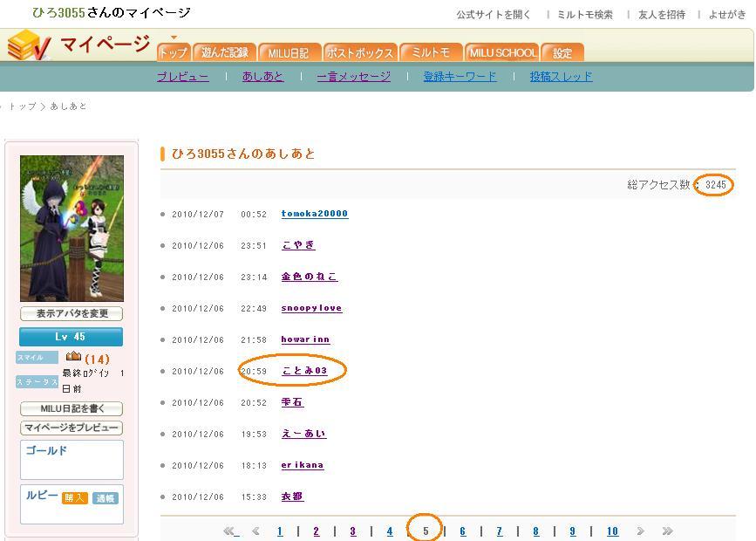This screenshot has height=541, width=756.
Task: Open the ポストボックス tab
Action: click(x=361, y=52)
